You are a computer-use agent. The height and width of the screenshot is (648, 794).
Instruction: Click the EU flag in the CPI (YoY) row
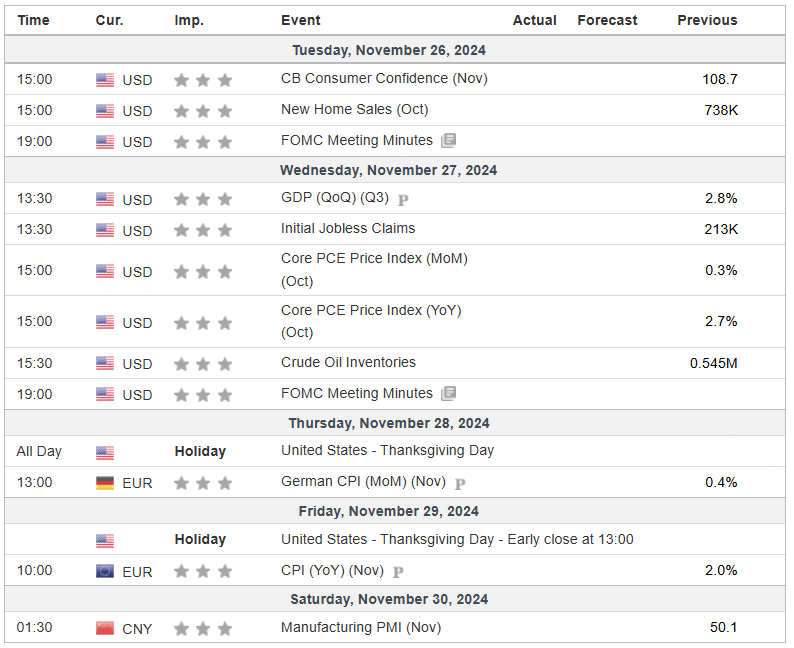coord(105,571)
